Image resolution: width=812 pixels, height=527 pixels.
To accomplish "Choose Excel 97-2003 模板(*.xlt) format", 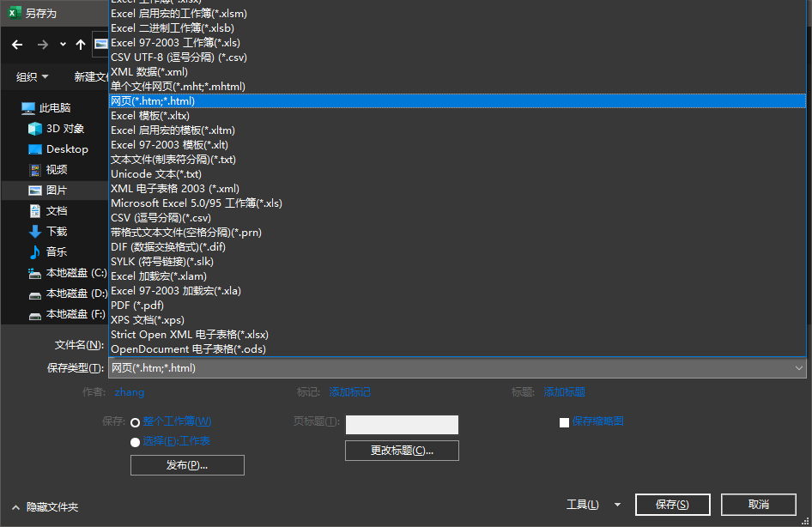I will click(x=458, y=144).
